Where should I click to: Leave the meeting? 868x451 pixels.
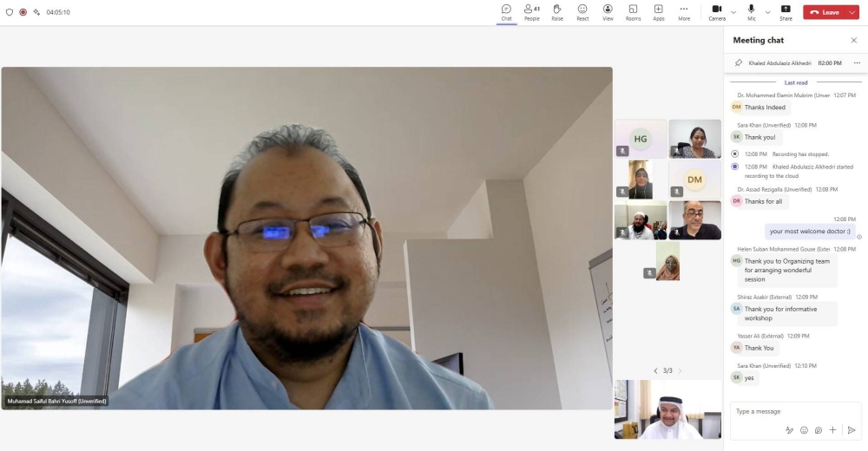point(824,12)
